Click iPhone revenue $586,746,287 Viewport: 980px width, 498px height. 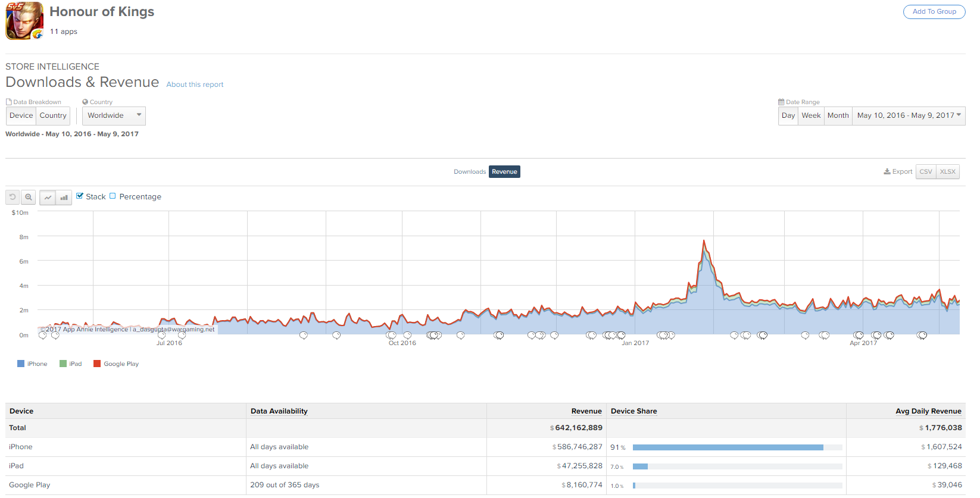578,447
